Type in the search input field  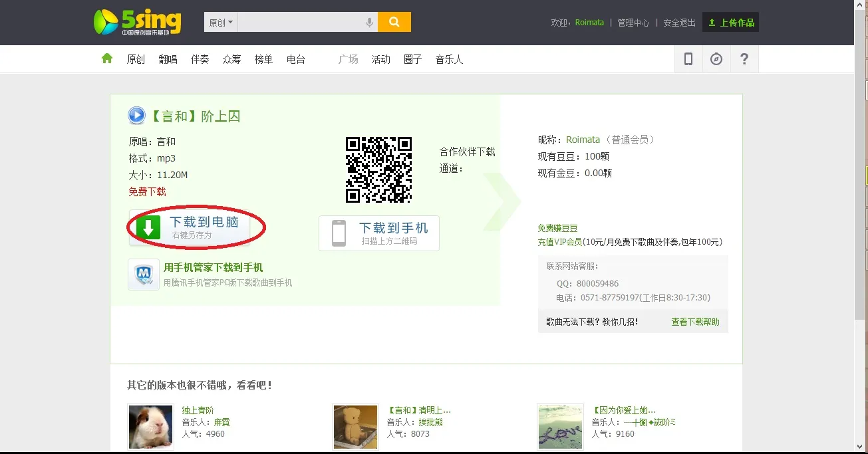[299, 23]
